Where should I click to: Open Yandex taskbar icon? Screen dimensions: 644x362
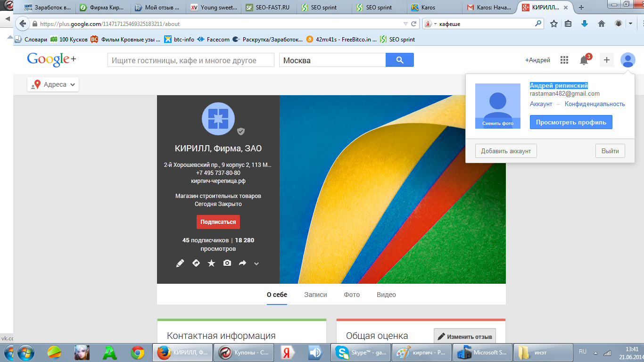click(288, 352)
